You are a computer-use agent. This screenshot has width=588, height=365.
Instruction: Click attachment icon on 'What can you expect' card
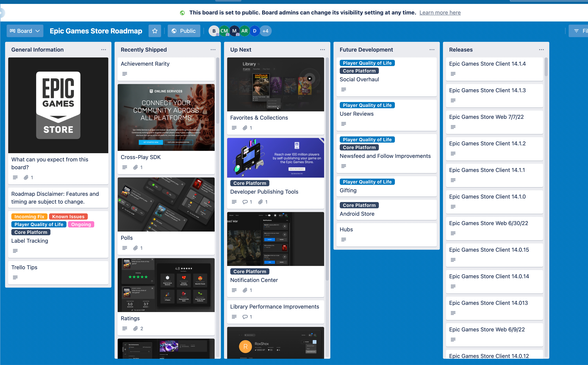click(x=26, y=177)
